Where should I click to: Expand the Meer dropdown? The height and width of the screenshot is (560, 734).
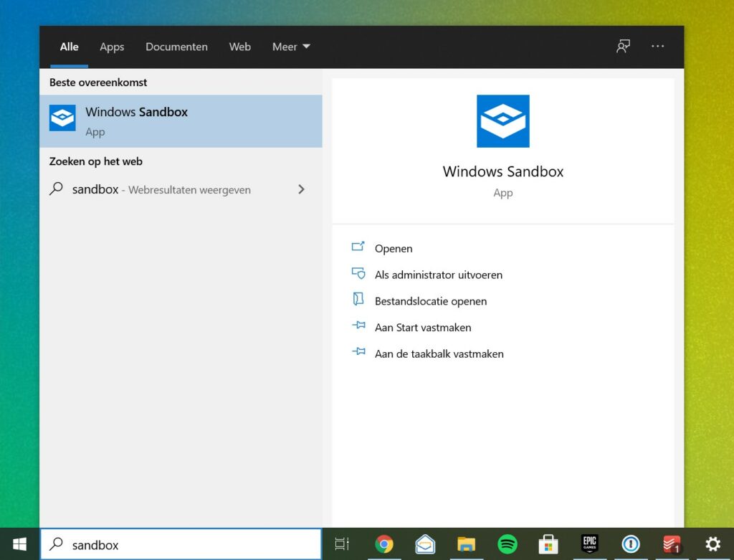coord(291,47)
